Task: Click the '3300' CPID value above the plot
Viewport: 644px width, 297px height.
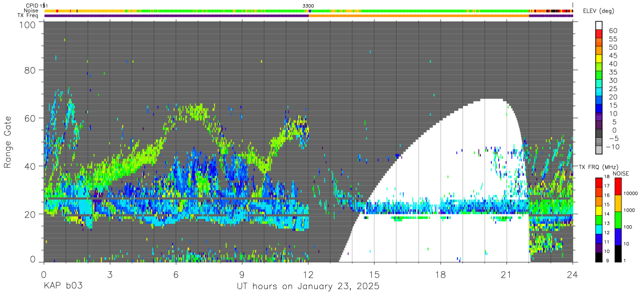Action: (308, 5)
